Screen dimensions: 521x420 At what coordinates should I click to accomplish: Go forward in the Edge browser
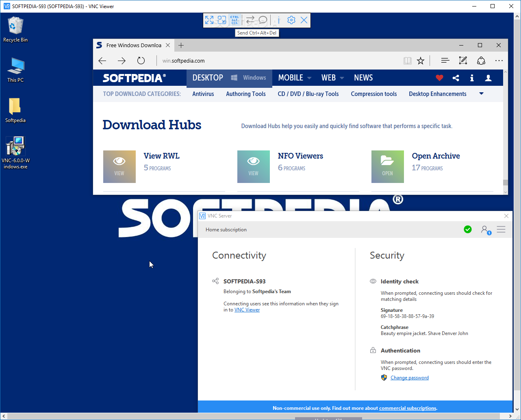pos(122,61)
